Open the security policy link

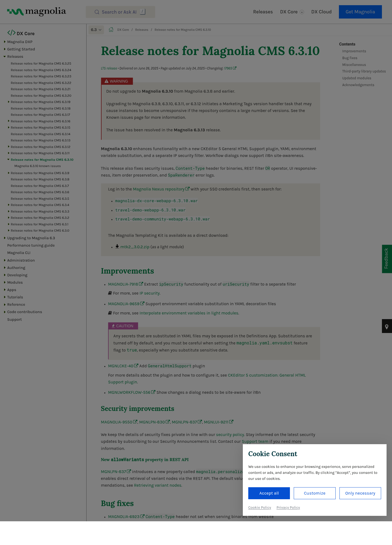click(x=230, y=435)
